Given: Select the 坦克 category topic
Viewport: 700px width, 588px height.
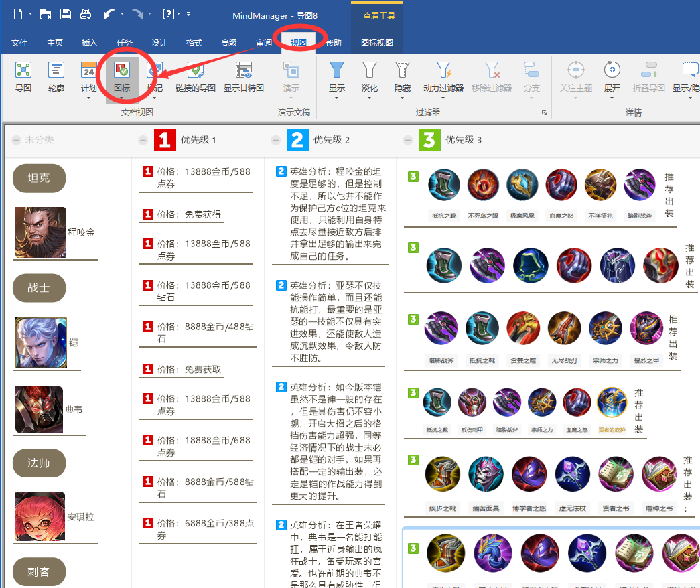Looking at the screenshot, I should pyautogui.click(x=40, y=178).
